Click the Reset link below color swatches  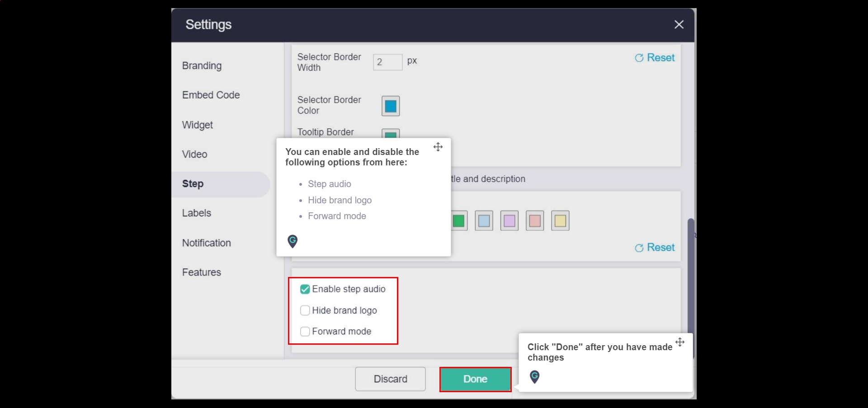[x=655, y=248]
